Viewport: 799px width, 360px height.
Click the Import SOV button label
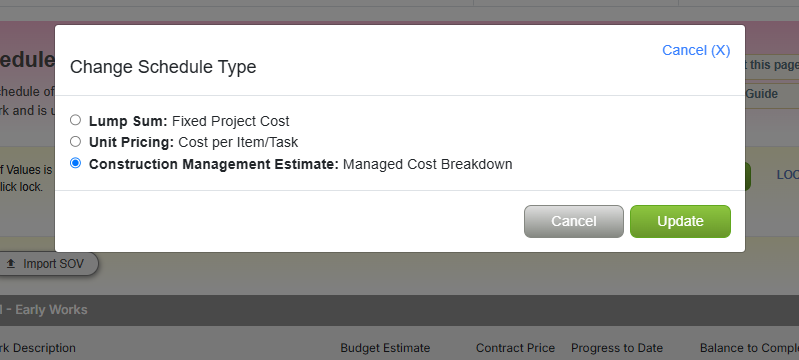[x=54, y=264]
